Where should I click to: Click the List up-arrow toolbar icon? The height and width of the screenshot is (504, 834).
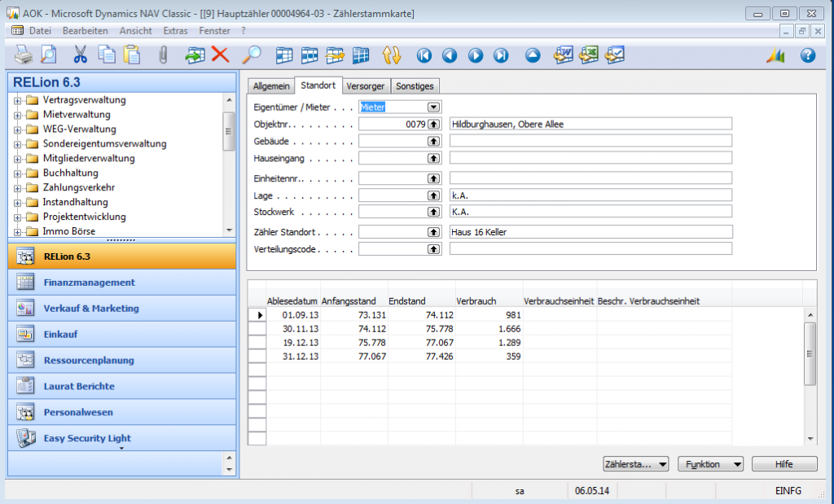(533, 55)
